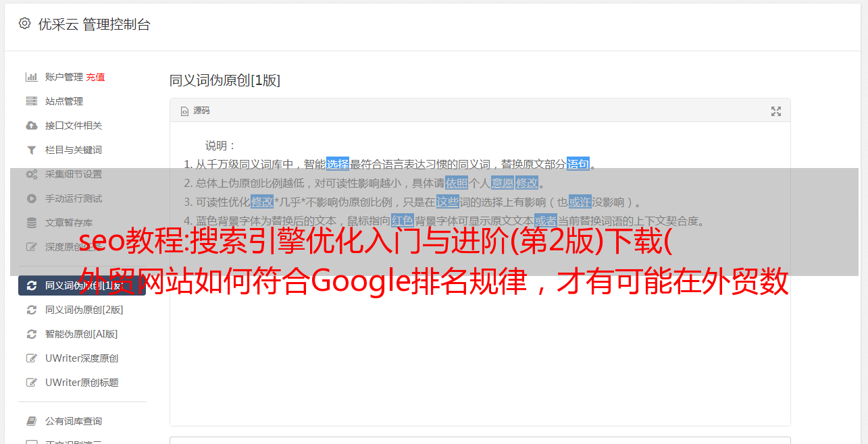Click the highlighted word 语句
Image resolution: width=868 pixels, height=444 pixels.
(578, 164)
